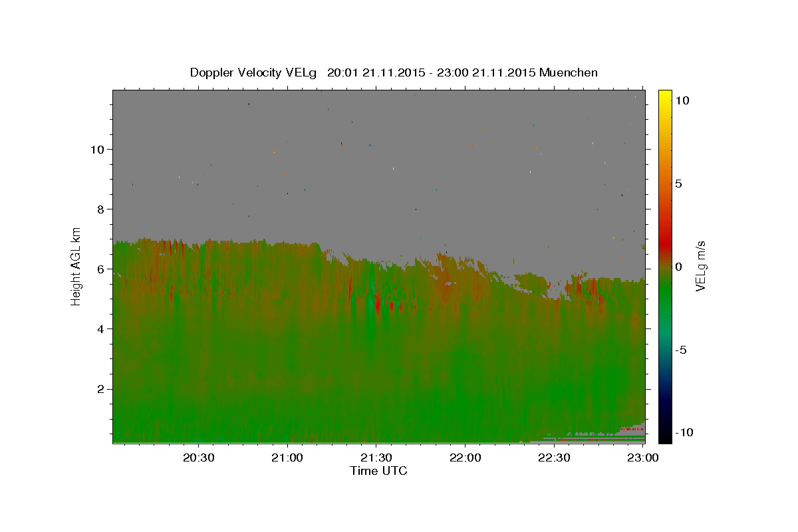
Task: Click the 23:00 time tick label
Action: [643, 458]
